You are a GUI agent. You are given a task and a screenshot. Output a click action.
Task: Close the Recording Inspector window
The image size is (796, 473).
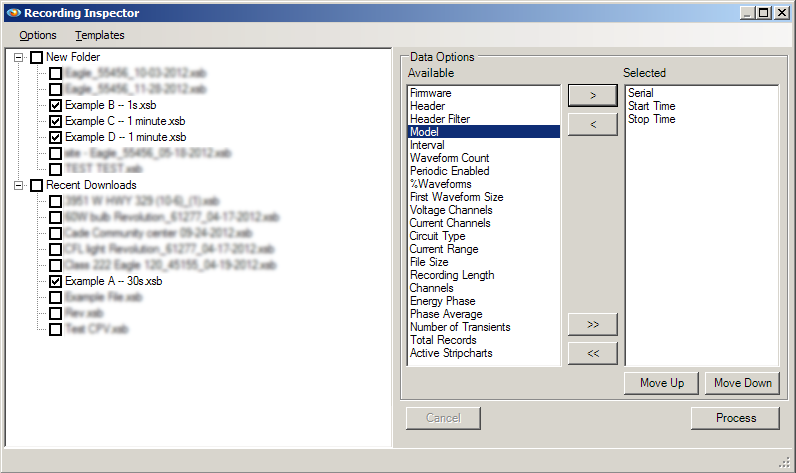tap(781, 13)
